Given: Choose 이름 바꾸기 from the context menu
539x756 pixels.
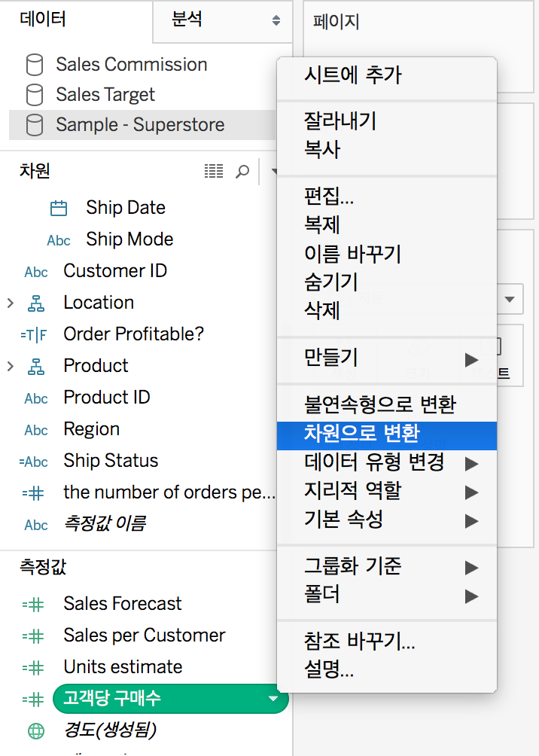Looking at the screenshot, I should click(387, 254).
